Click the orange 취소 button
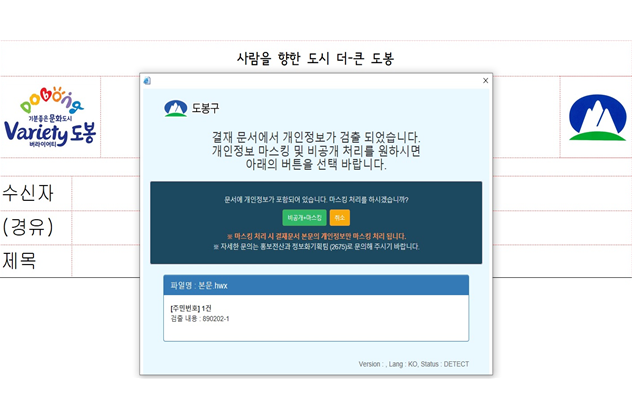The width and height of the screenshot is (634, 413). pos(340,218)
